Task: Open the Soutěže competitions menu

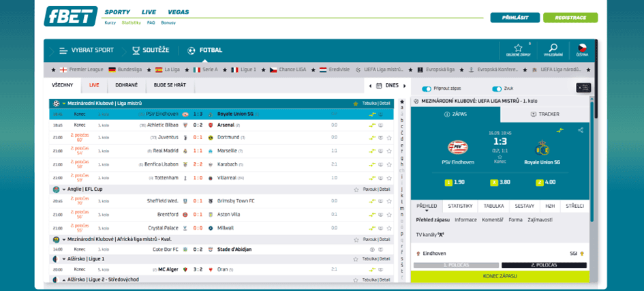Action: [151, 50]
